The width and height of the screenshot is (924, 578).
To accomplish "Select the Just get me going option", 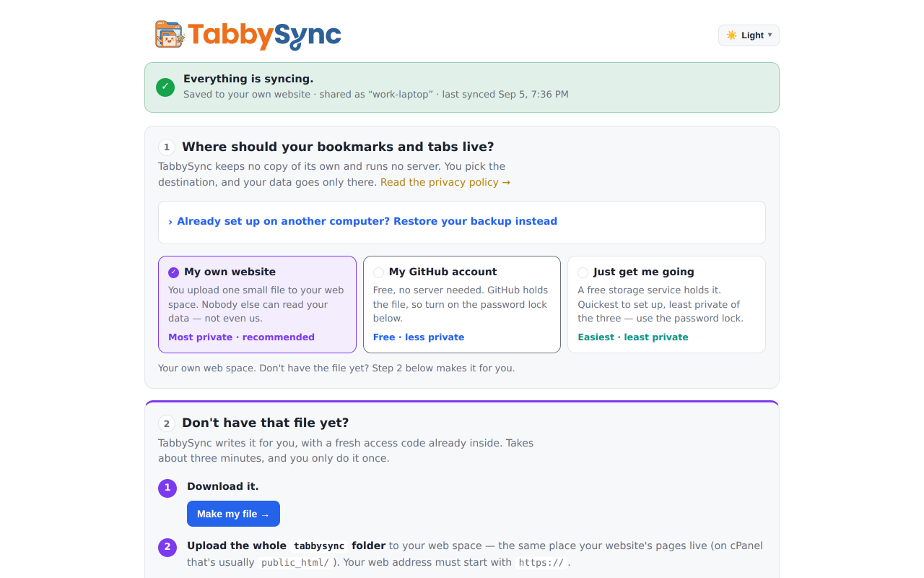I will pos(666,304).
